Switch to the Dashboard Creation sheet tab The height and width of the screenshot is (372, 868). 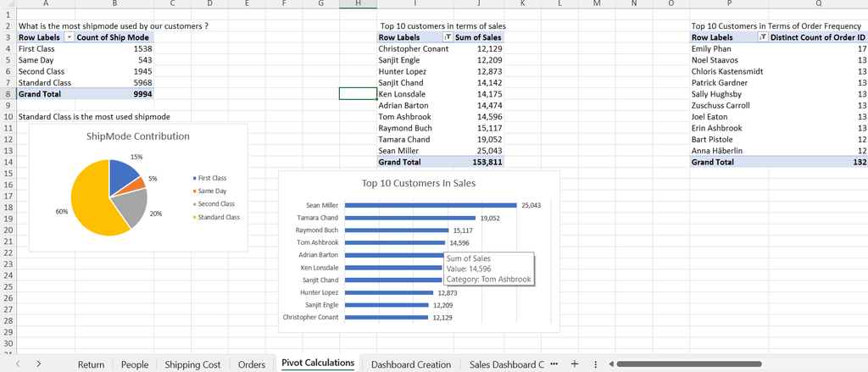coord(411,364)
